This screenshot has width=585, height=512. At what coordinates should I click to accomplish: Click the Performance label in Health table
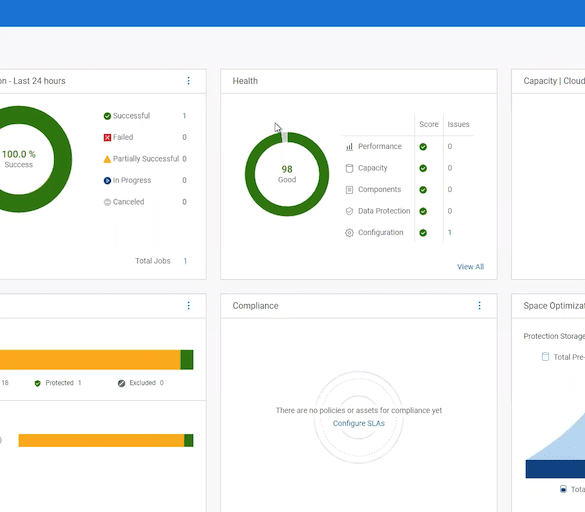click(x=380, y=146)
